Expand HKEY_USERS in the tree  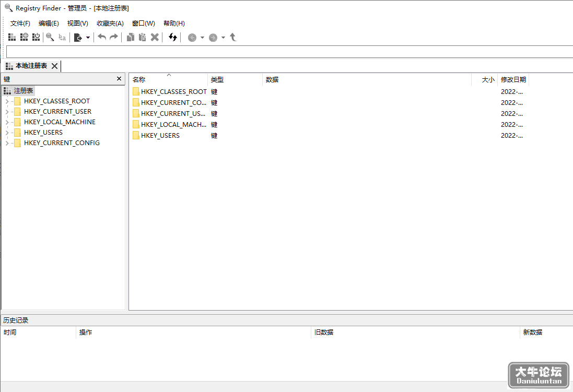coord(7,133)
